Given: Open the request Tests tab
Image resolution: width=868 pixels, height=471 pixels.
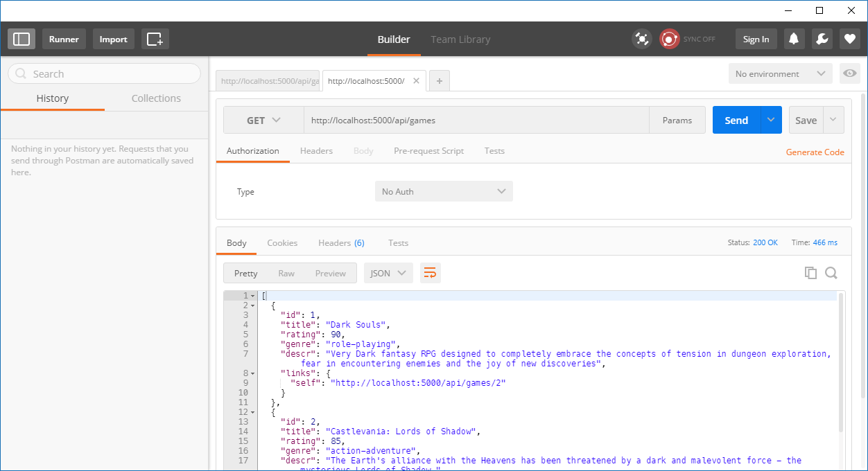Looking at the screenshot, I should [494, 150].
